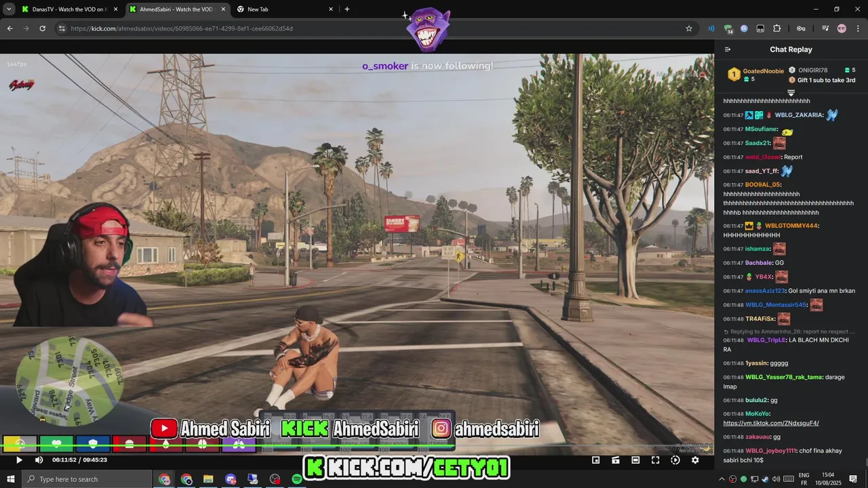Toggle mini player mode
The height and width of the screenshot is (488, 868).
595,460
